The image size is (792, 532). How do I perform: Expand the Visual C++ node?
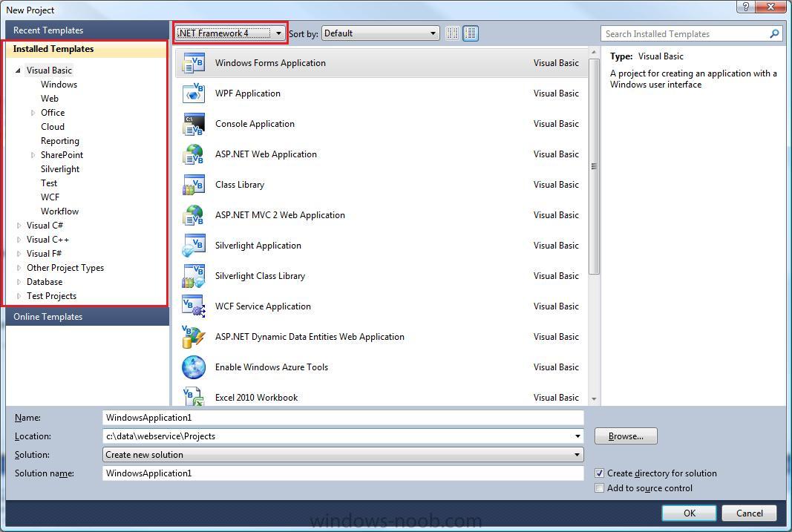click(19, 240)
